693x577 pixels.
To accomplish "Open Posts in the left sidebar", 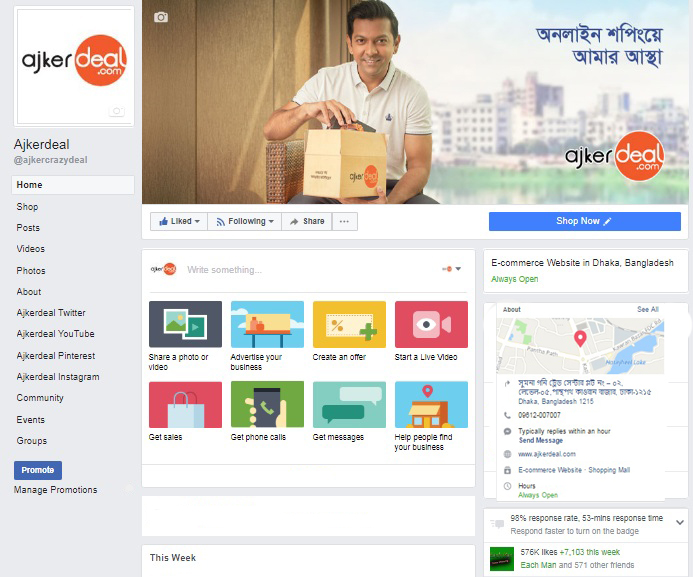I will coord(28,228).
